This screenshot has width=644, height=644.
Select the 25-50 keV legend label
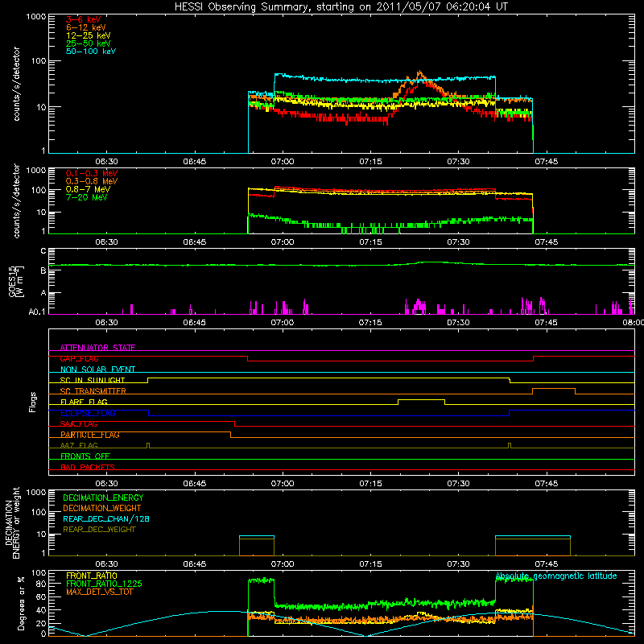(88, 43)
